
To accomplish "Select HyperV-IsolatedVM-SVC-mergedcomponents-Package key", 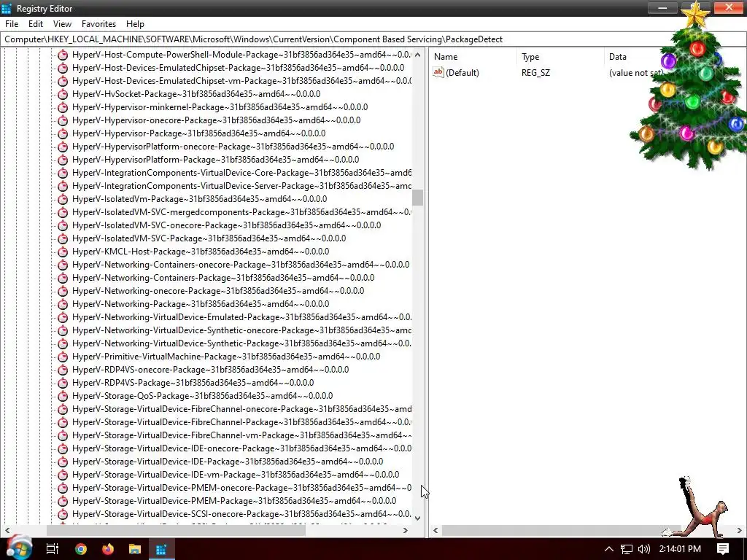I will coord(241,212).
